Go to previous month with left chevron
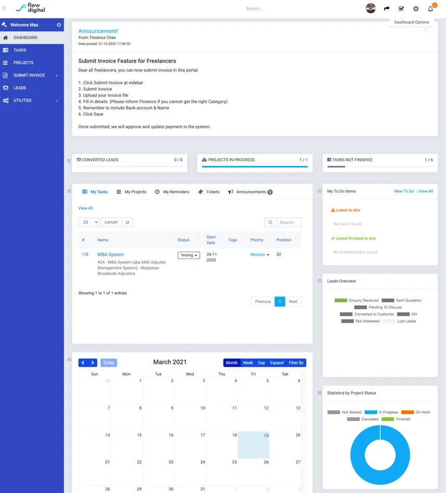 tap(83, 363)
